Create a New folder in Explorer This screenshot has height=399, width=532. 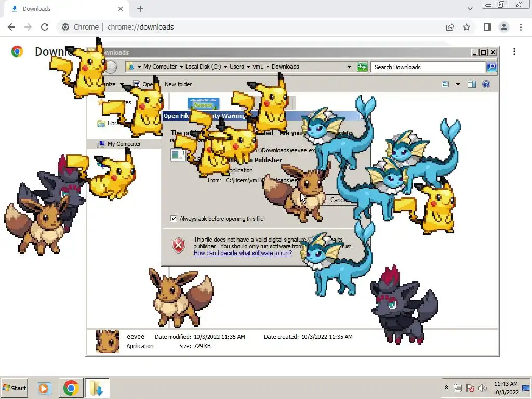178,84
